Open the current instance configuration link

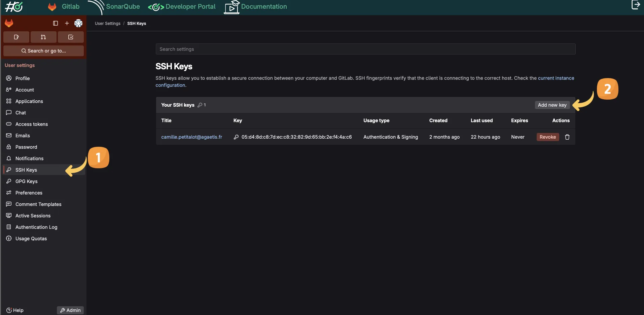click(x=556, y=78)
